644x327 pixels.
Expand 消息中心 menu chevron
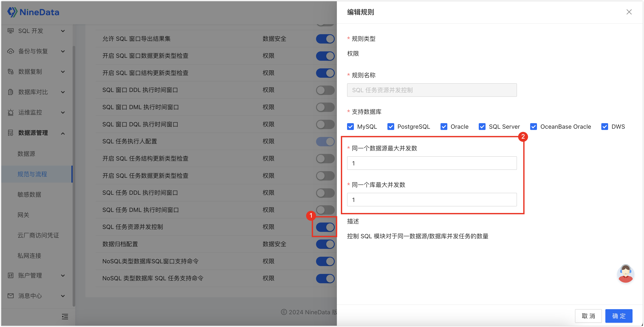tap(63, 296)
